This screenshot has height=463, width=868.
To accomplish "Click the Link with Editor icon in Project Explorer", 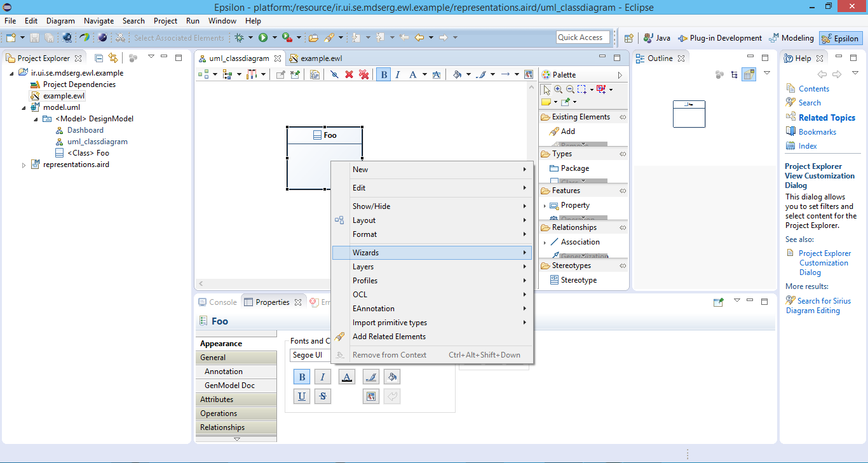I will pyautogui.click(x=113, y=58).
